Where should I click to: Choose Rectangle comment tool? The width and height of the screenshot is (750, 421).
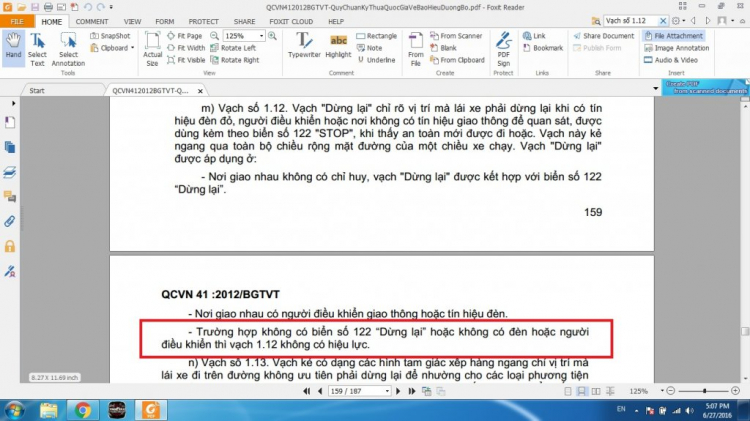(x=377, y=36)
